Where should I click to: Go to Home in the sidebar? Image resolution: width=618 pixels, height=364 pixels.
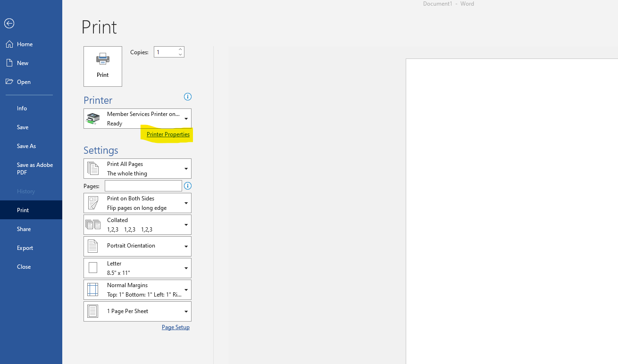tap(31, 44)
